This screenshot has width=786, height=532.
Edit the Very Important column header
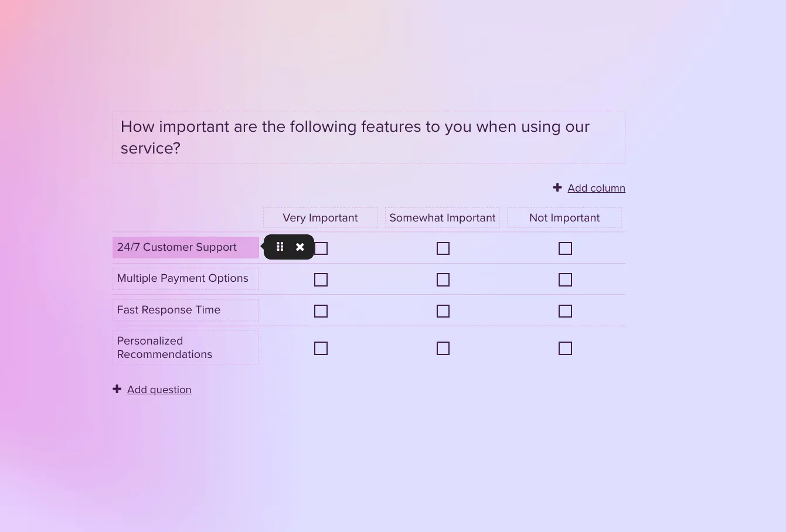point(320,218)
